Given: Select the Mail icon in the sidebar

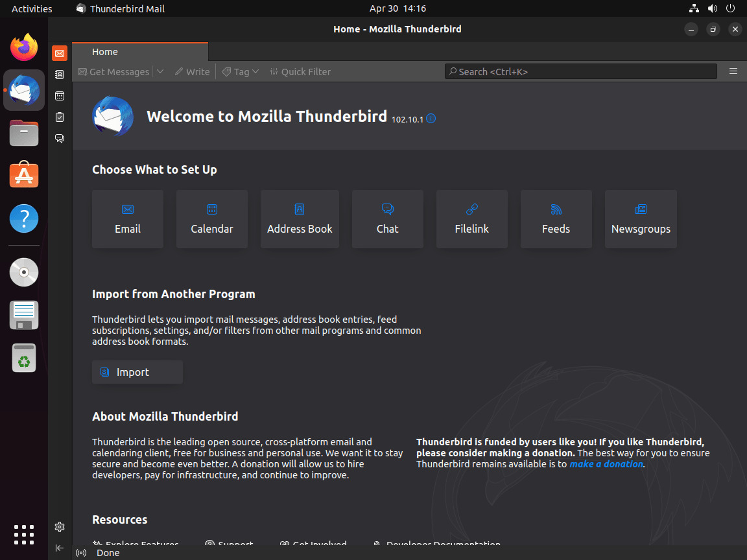Looking at the screenshot, I should pyautogui.click(x=59, y=53).
